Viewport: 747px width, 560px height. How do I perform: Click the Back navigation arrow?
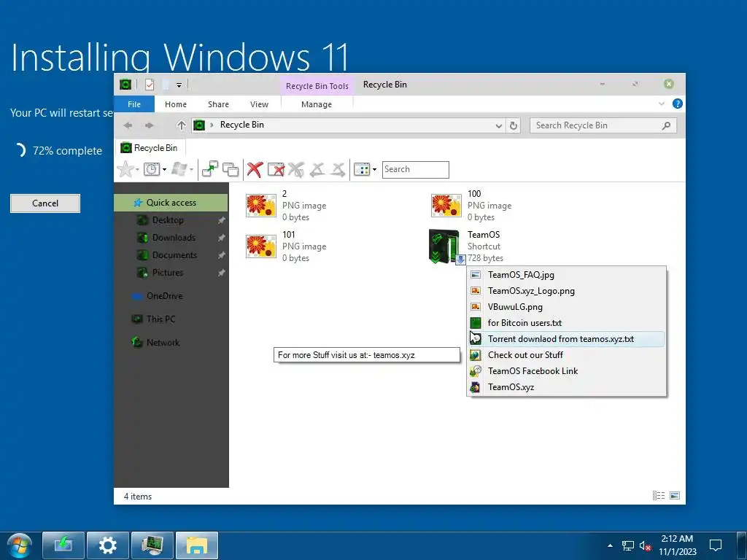(x=128, y=125)
